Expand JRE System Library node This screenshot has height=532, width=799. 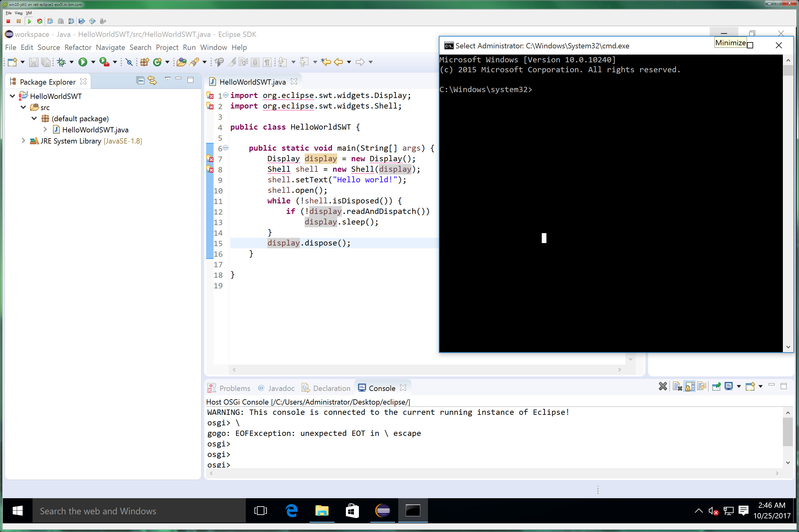24,140
